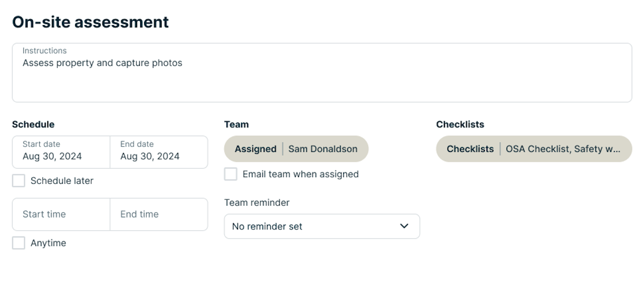Open the Team reminder dropdown

(322, 226)
